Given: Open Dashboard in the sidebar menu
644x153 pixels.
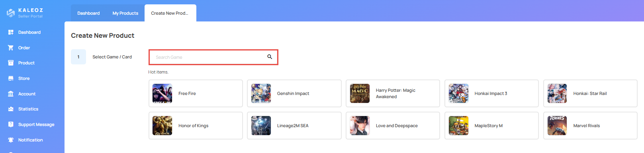Looking at the screenshot, I should pyautogui.click(x=29, y=32).
